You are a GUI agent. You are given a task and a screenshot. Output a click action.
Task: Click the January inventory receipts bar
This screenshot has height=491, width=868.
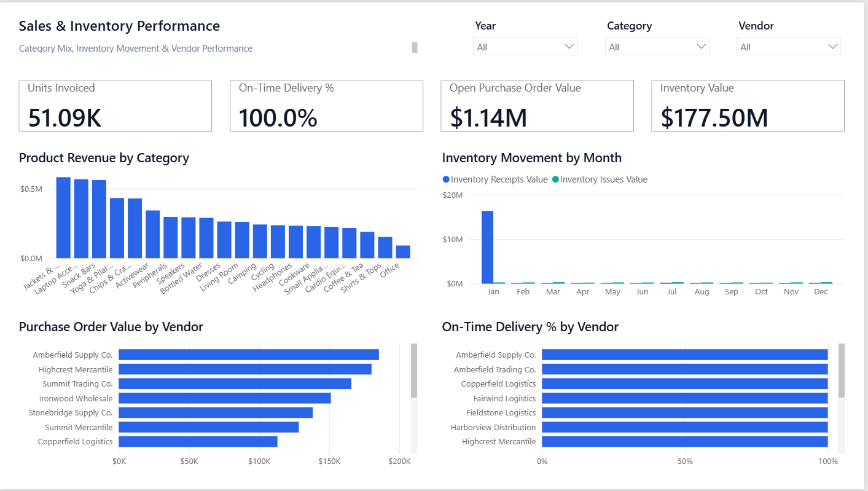click(x=487, y=247)
